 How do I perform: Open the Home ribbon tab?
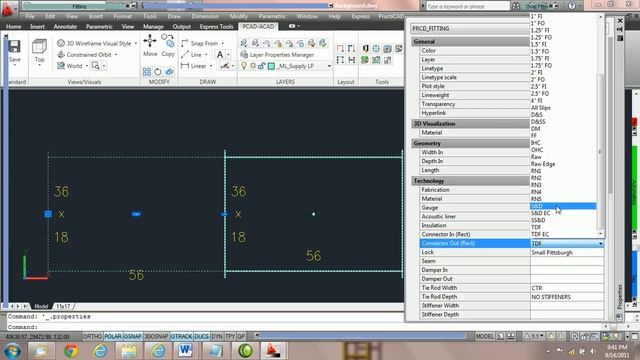tap(13, 27)
